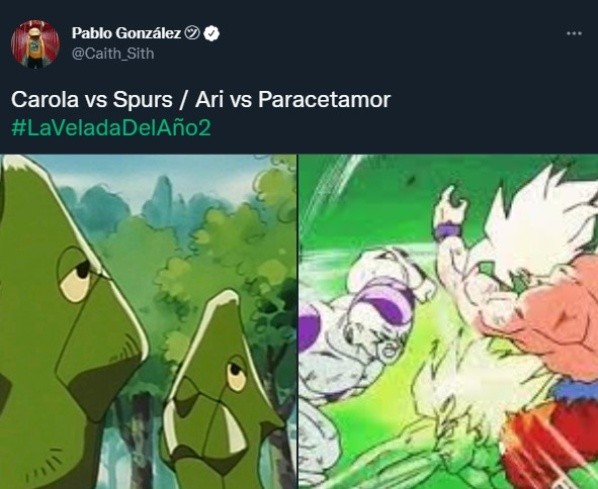
Task: Click Goku's red pants in the right image
Action: tap(551, 444)
